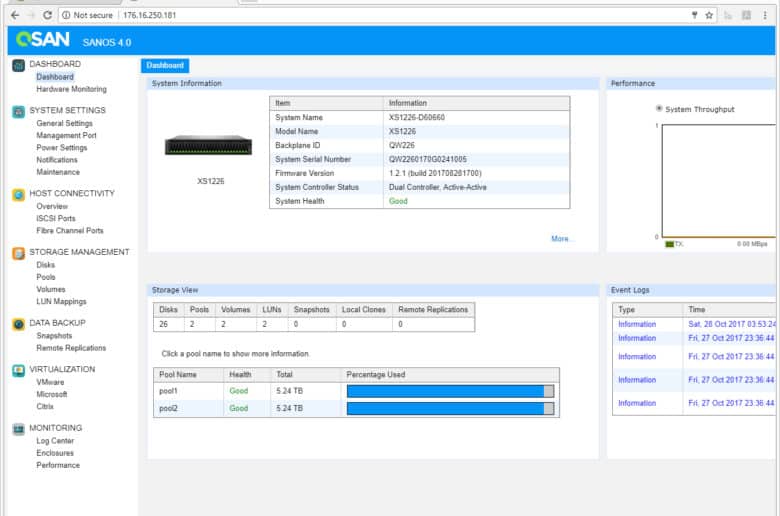Click the Disks count 26 cell

coord(168,324)
